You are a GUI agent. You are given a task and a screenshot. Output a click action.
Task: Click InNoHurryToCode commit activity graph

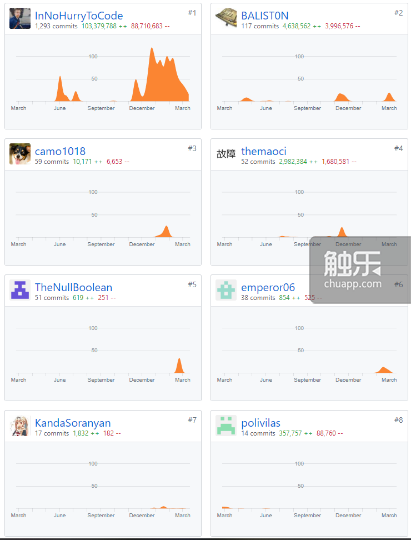click(x=103, y=79)
